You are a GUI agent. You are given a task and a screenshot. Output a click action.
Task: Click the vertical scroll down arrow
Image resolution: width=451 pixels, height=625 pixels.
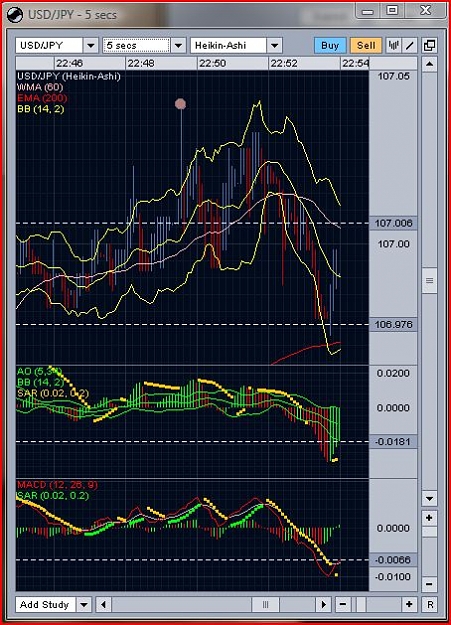(x=429, y=499)
